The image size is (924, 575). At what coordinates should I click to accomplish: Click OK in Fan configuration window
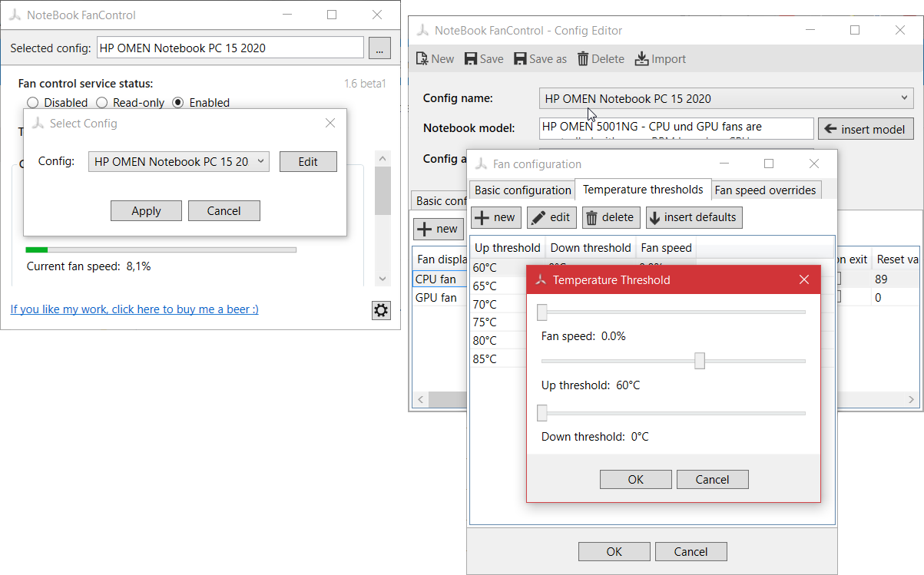pyautogui.click(x=614, y=551)
